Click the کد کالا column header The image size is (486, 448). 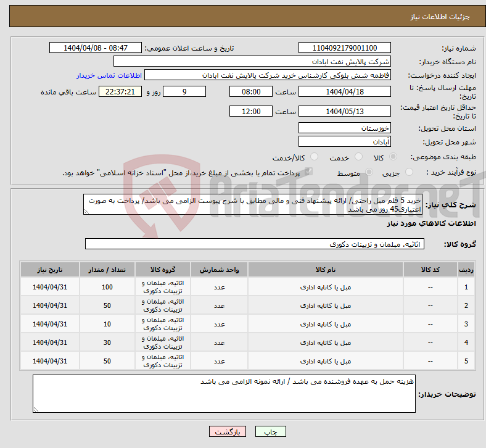tap(430, 270)
